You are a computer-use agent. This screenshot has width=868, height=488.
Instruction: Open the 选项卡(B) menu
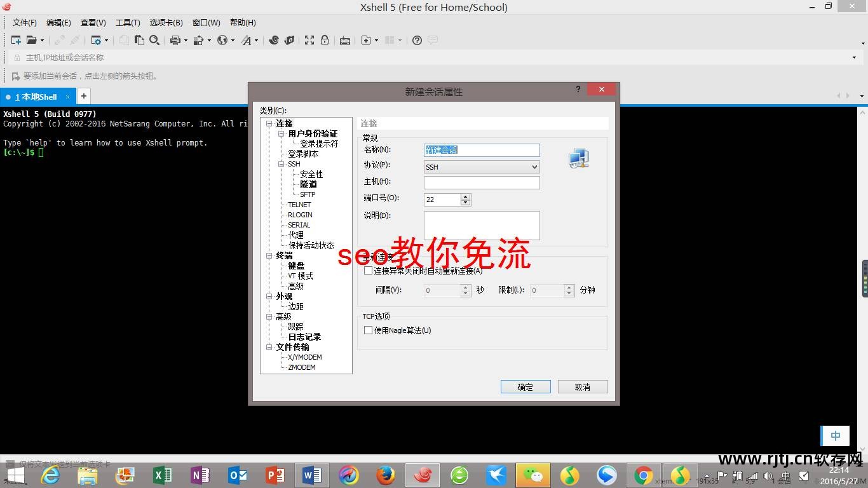[x=166, y=23]
